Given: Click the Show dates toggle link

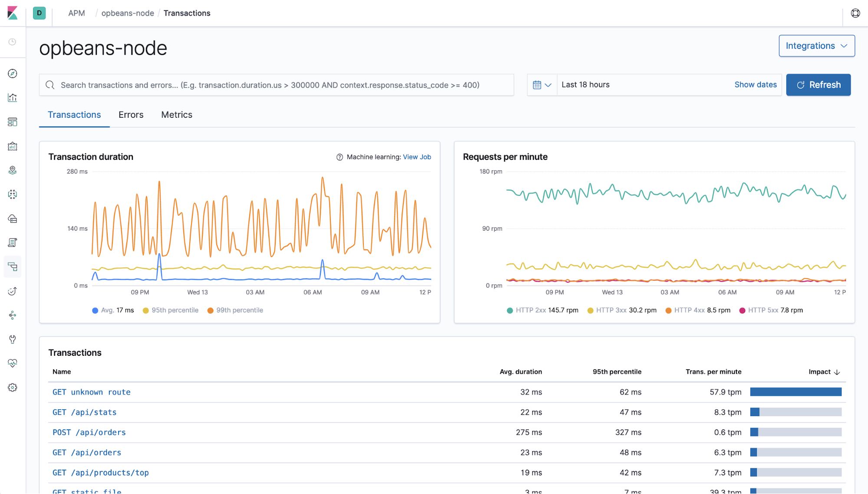Looking at the screenshot, I should [756, 85].
